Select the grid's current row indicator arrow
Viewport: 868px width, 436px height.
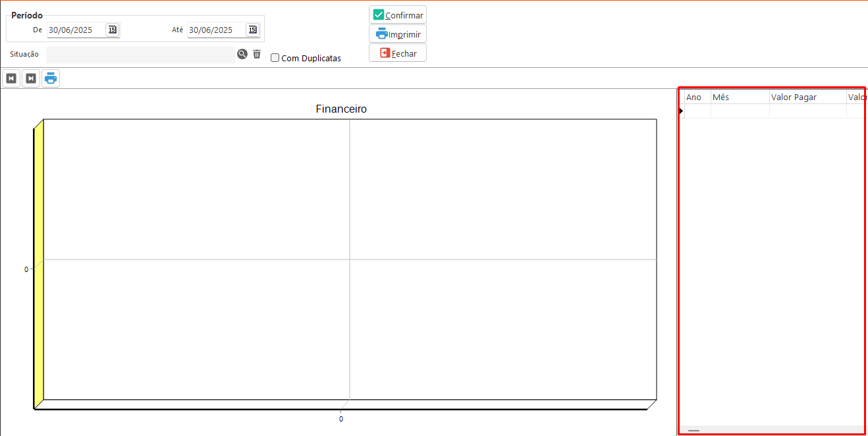tap(681, 111)
